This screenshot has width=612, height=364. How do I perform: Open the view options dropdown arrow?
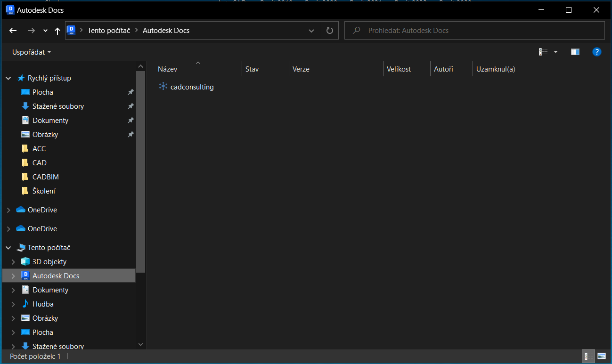point(555,52)
